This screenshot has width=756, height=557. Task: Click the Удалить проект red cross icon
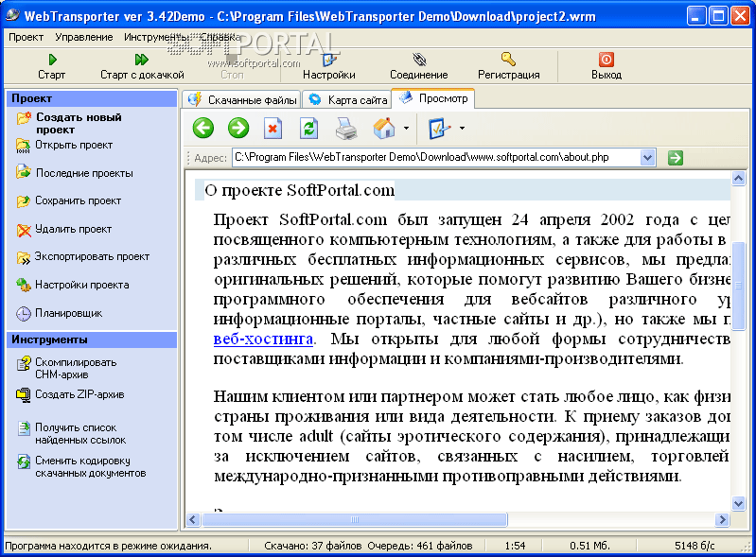pyautogui.click(x=24, y=230)
